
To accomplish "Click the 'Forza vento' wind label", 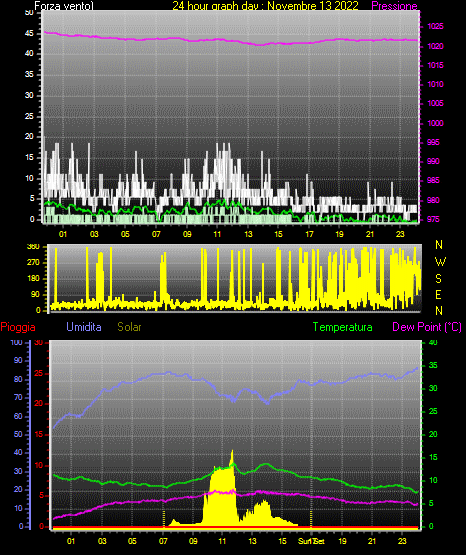I will [x=64, y=6].
